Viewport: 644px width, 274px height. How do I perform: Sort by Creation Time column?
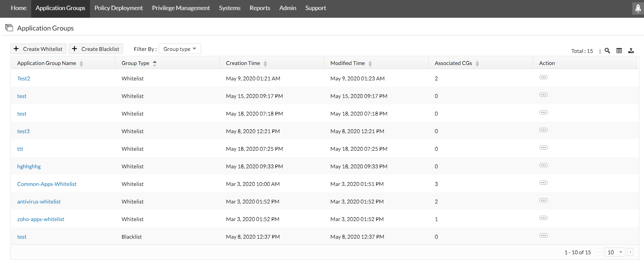tap(265, 63)
